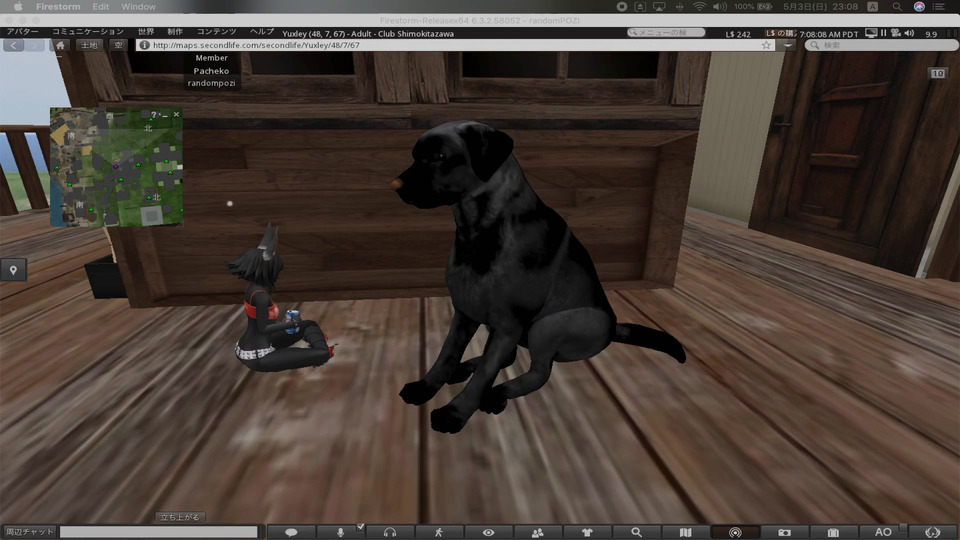Open the appearance shirt icon
The height and width of the screenshot is (540, 960).
coord(587,532)
